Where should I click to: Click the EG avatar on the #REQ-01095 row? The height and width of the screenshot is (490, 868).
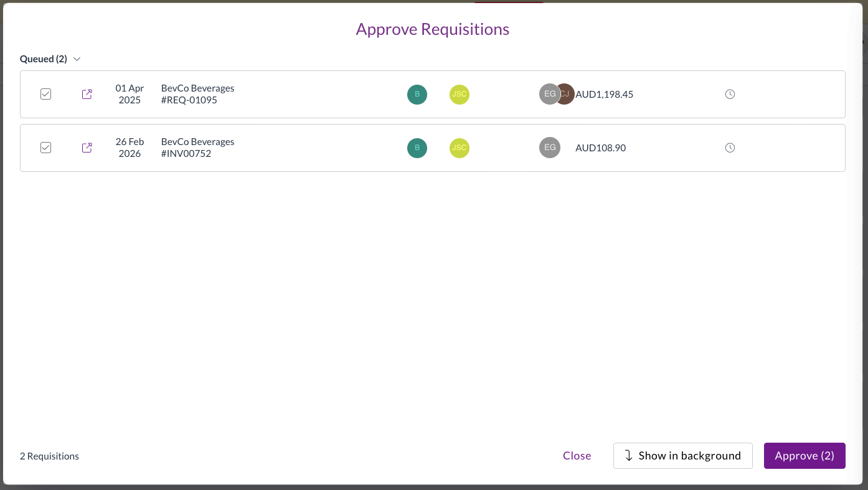[548, 94]
